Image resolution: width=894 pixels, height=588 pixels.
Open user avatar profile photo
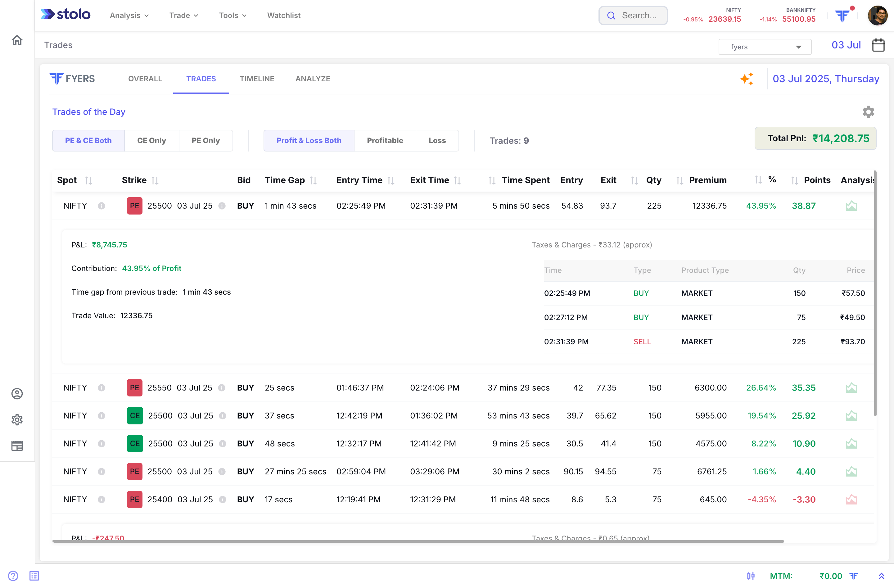(x=878, y=16)
